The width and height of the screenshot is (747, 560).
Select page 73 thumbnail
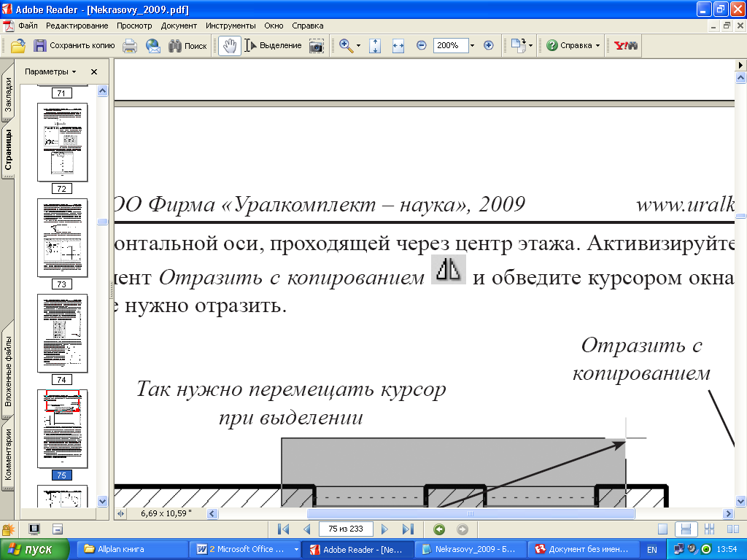point(63,238)
